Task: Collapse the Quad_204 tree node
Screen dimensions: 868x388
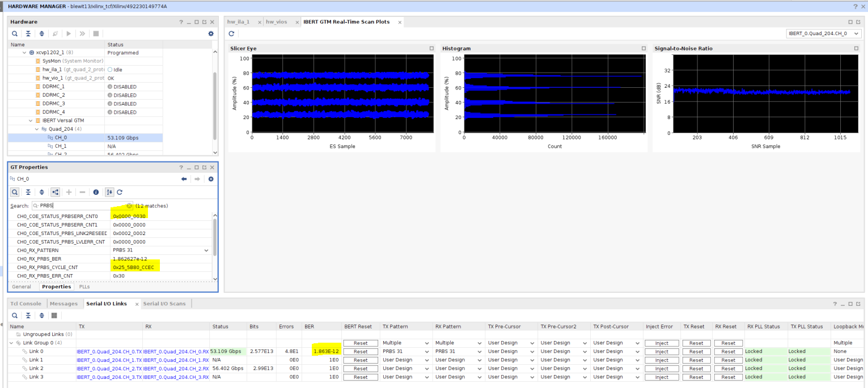Action: point(36,129)
